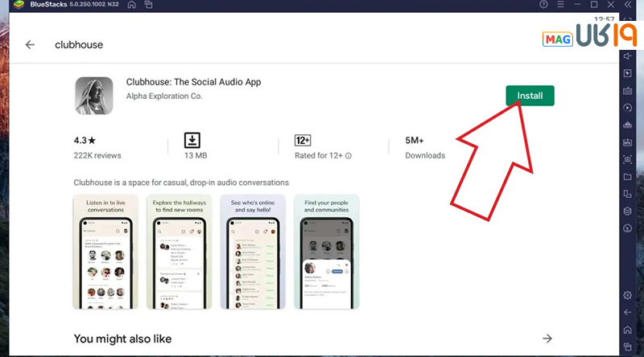
Task: Open recent apps icon in sidebar
Action: 627,347
